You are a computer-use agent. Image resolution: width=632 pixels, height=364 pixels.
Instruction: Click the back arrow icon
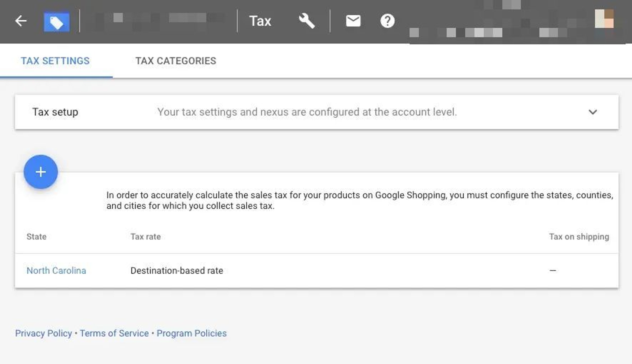21,21
